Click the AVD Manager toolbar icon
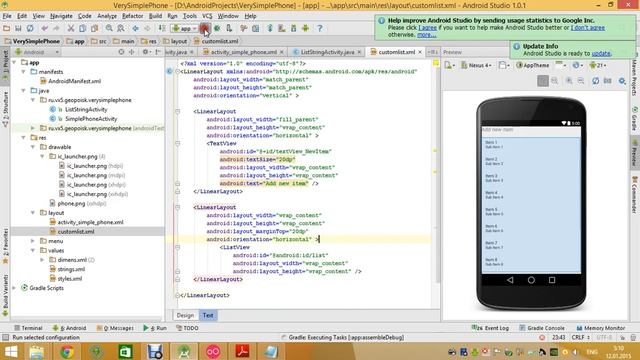 tap(282, 28)
